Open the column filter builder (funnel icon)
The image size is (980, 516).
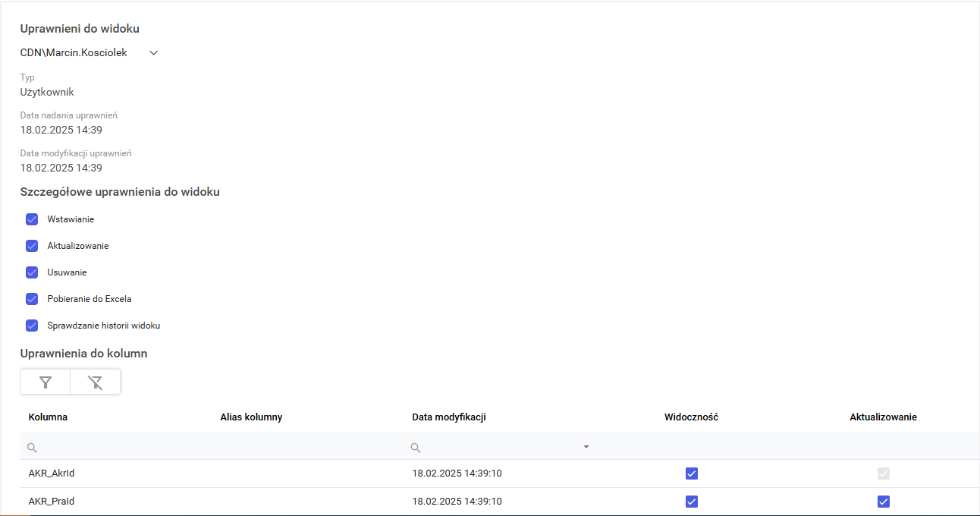coord(45,382)
